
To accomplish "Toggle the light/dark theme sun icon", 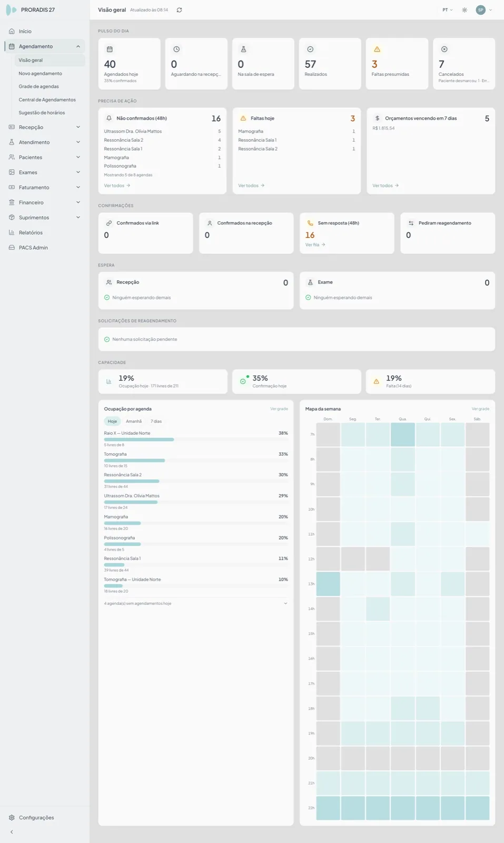I will tap(465, 10).
